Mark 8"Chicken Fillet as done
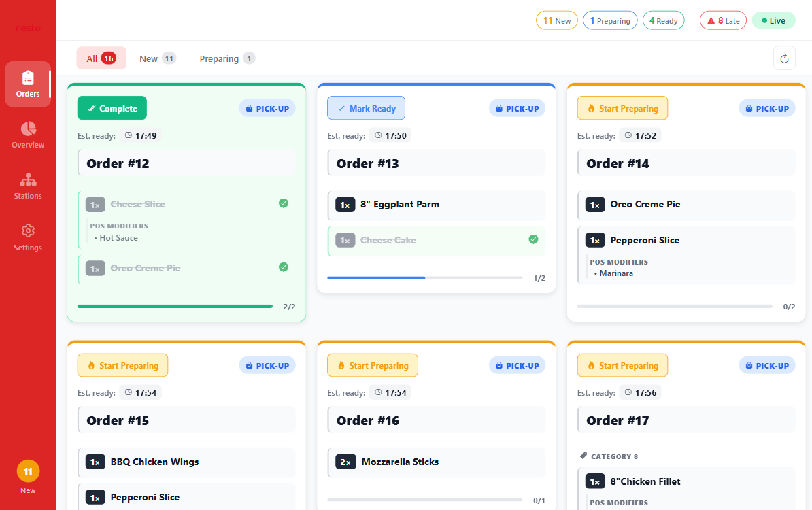Viewport: 812px width, 510px height. point(686,488)
